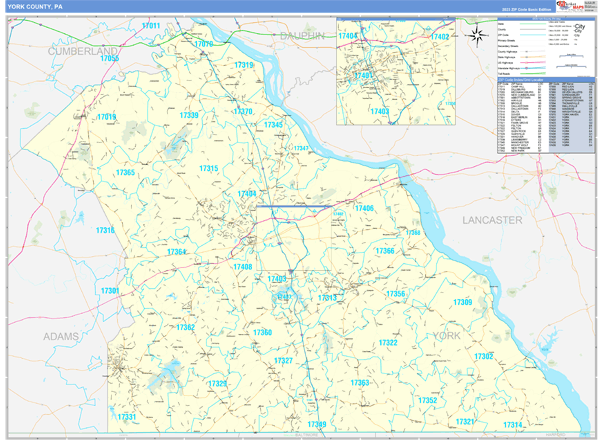Screen dimensions: 600x440
Task: Click ZIP code 17309 label
Action: coord(462,303)
